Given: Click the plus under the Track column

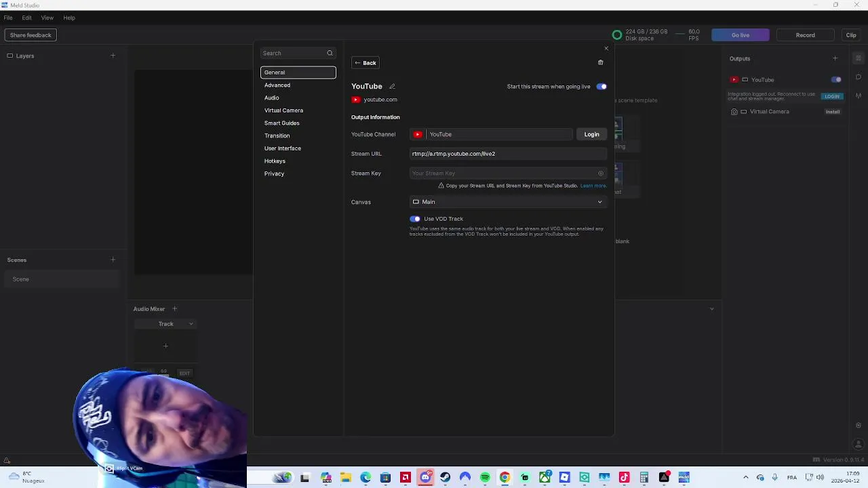Looking at the screenshot, I should [x=165, y=346].
